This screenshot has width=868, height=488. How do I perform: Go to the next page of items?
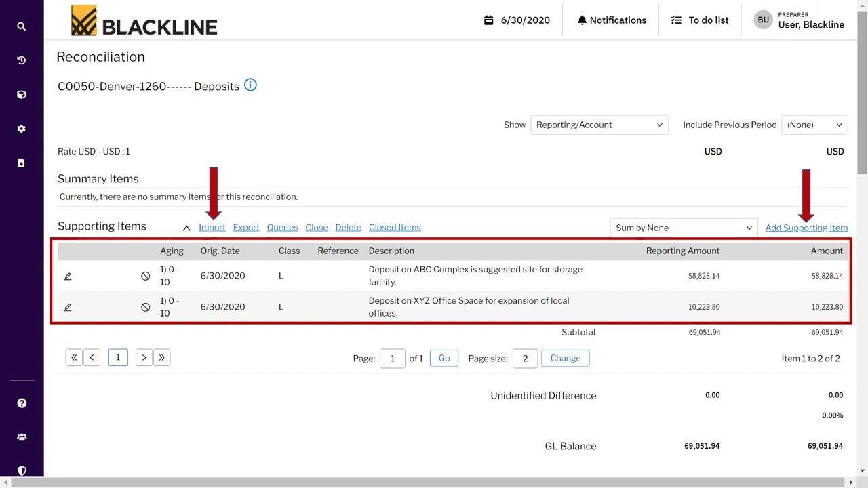click(x=144, y=358)
